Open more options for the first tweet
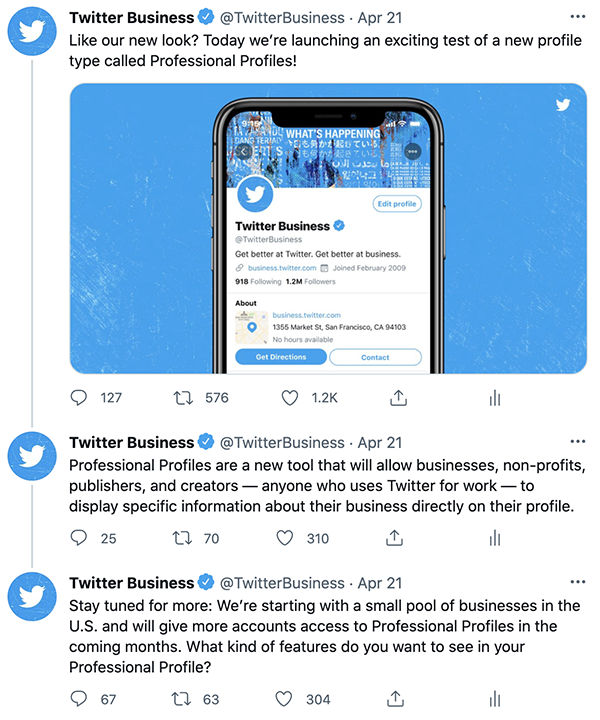The image size is (600, 720). pos(578,18)
